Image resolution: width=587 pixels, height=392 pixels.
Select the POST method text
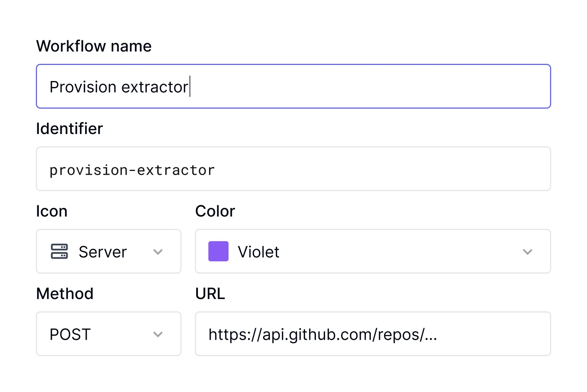click(x=70, y=334)
